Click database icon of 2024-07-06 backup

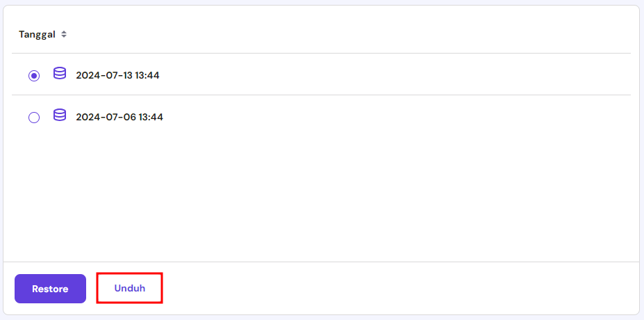60,115
